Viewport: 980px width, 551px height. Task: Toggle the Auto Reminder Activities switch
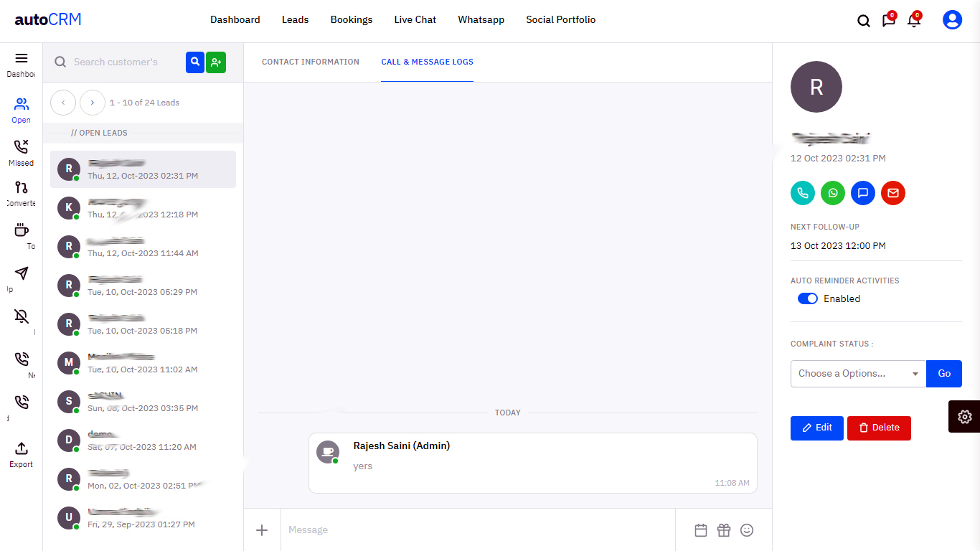[808, 298]
